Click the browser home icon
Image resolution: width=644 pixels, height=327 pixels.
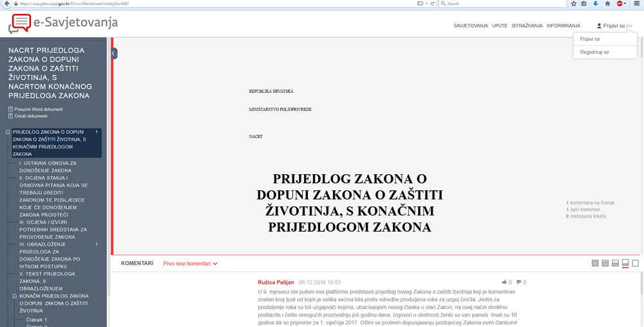(607, 4)
